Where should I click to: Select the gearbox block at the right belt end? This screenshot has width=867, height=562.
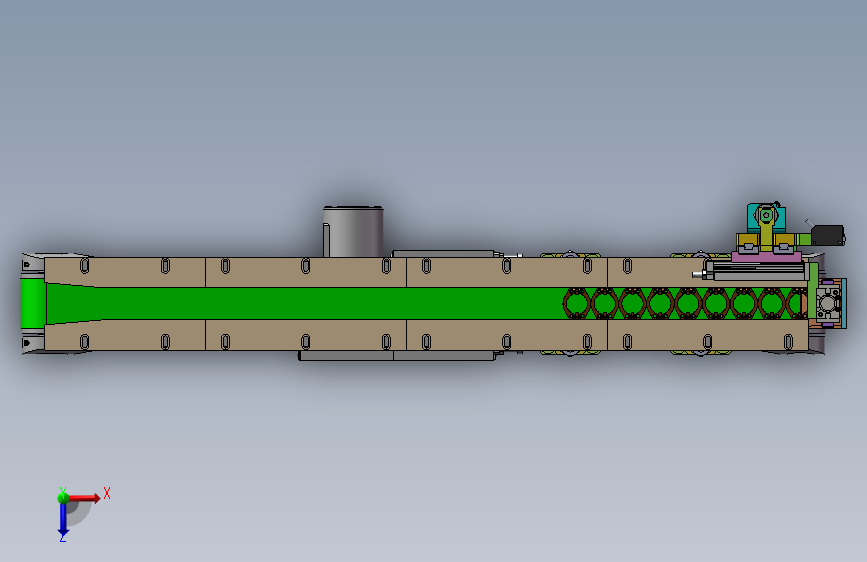827,303
